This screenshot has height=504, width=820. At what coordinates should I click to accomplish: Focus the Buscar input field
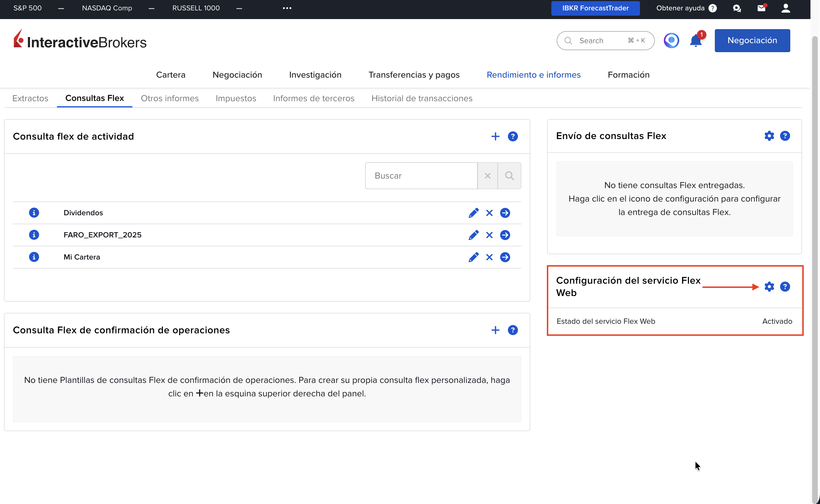point(421,176)
